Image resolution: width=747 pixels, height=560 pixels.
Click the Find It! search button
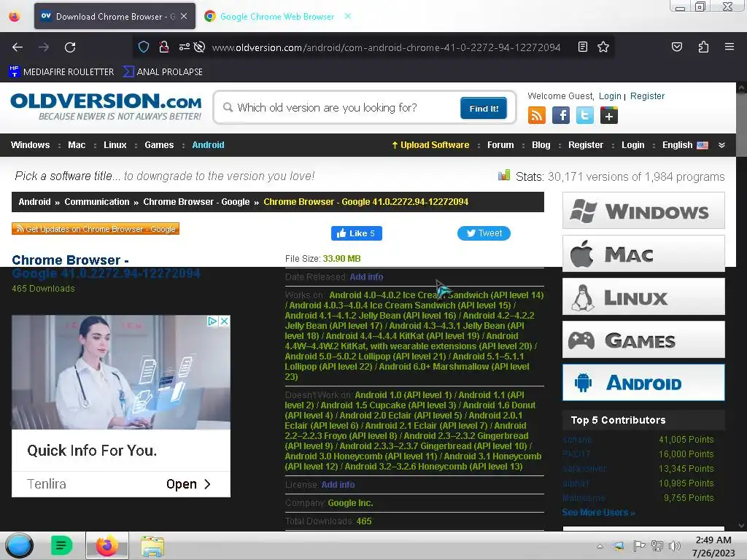click(484, 108)
